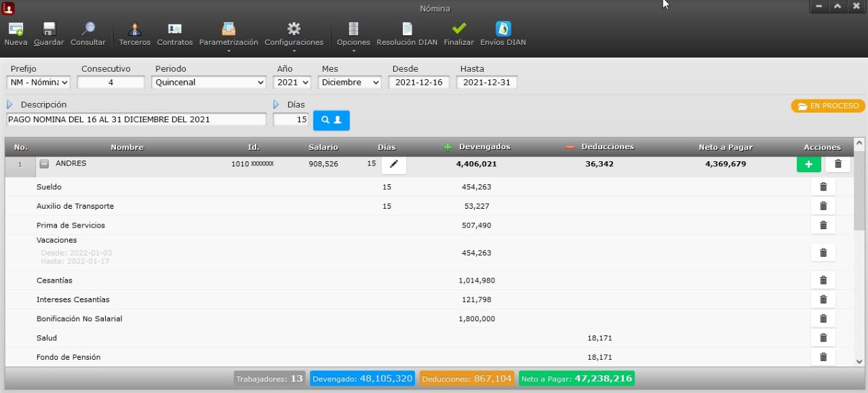Open Envíos DIAN

click(503, 29)
